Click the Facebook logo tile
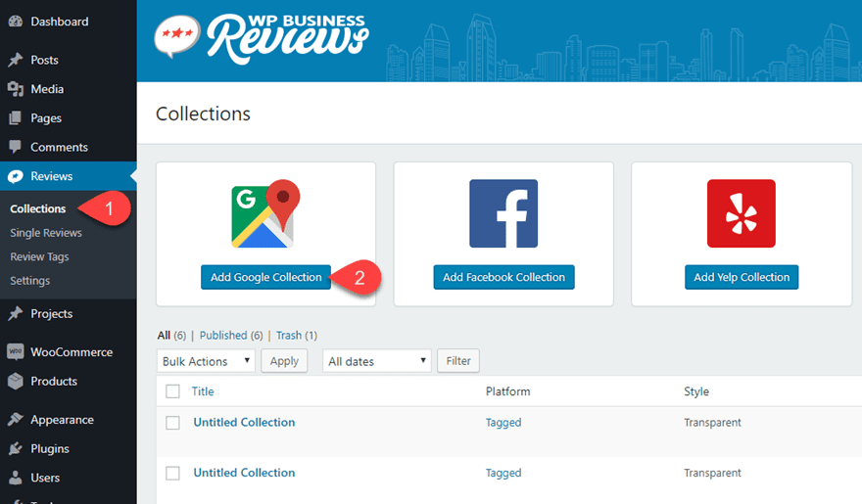 click(503, 213)
